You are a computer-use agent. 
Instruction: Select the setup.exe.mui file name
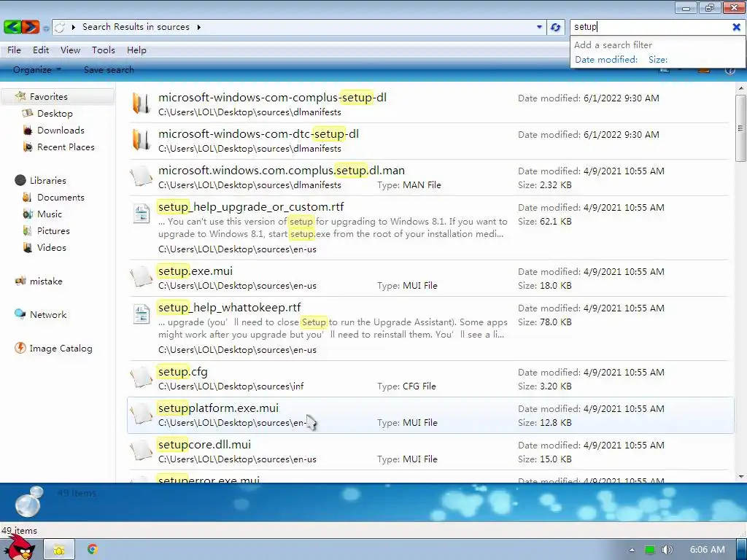click(x=196, y=271)
